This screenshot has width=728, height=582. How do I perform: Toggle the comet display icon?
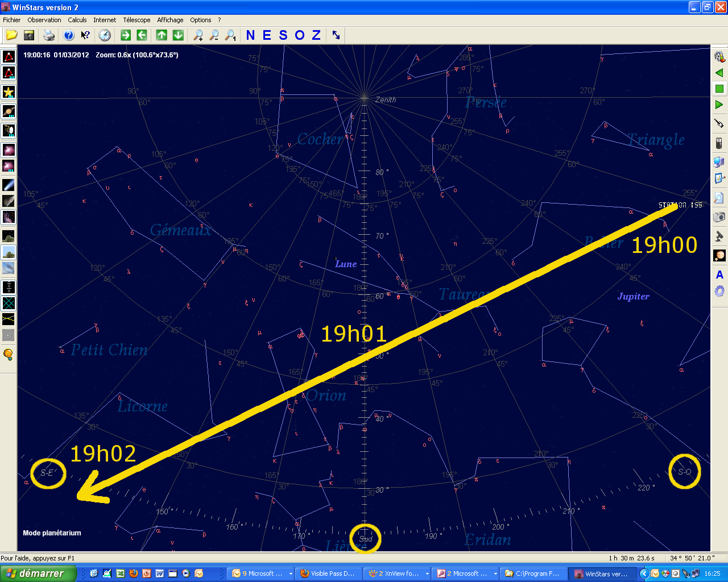pyautogui.click(x=9, y=185)
